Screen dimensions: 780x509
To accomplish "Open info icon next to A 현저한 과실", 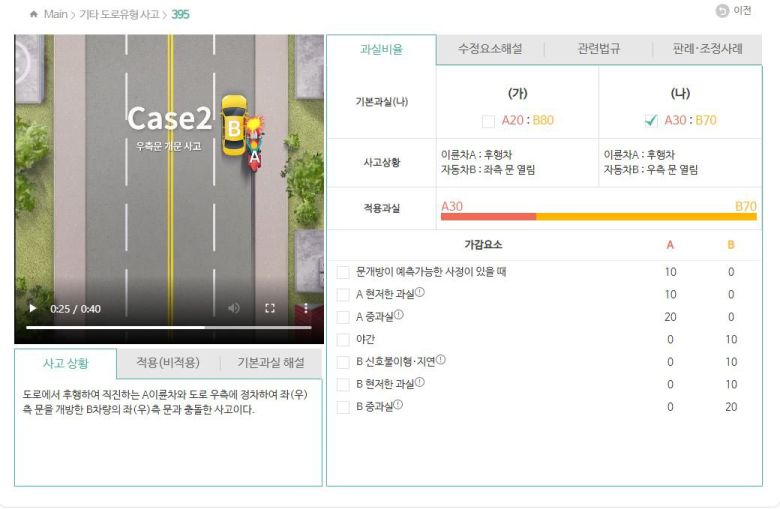I will tap(420, 292).
